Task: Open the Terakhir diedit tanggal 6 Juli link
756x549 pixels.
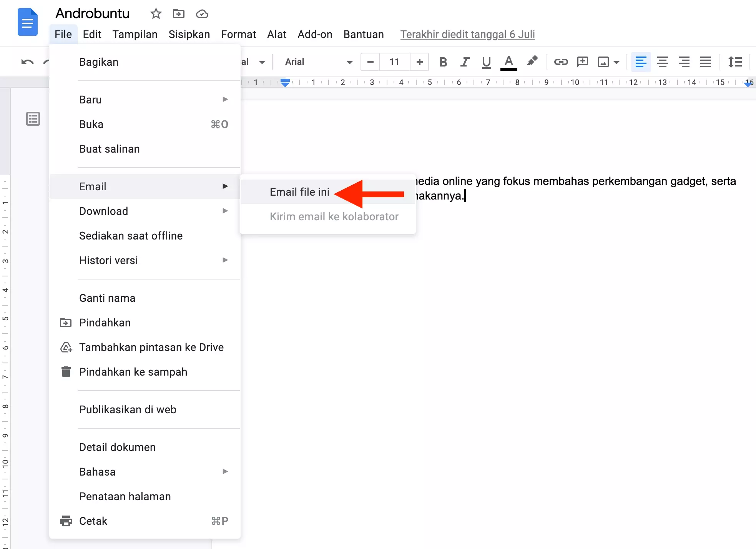Action: [x=467, y=34]
